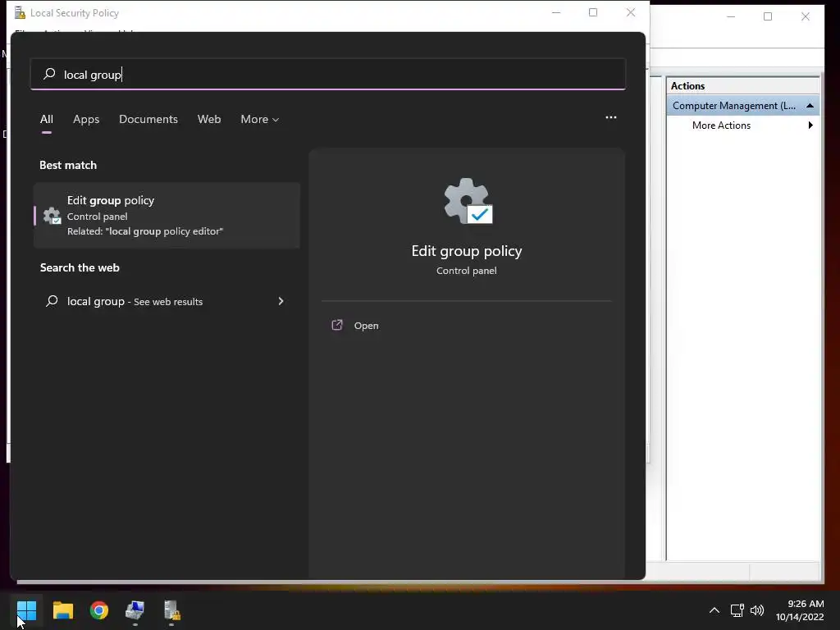Open the search options ellipsis menu
Image resolution: width=840 pixels, height=630 pixels.
[610, 117]
